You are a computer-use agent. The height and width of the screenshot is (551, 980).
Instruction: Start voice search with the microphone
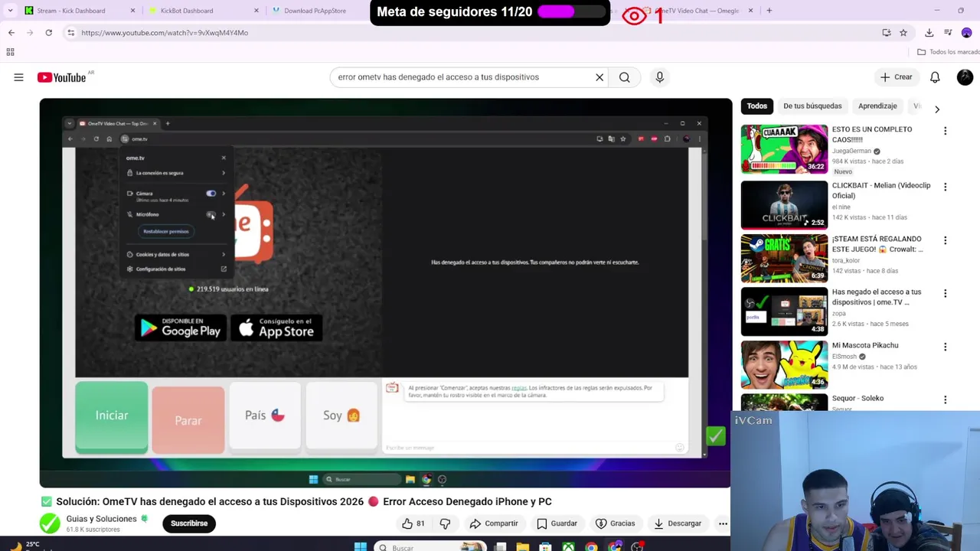[x=659, y=77]
